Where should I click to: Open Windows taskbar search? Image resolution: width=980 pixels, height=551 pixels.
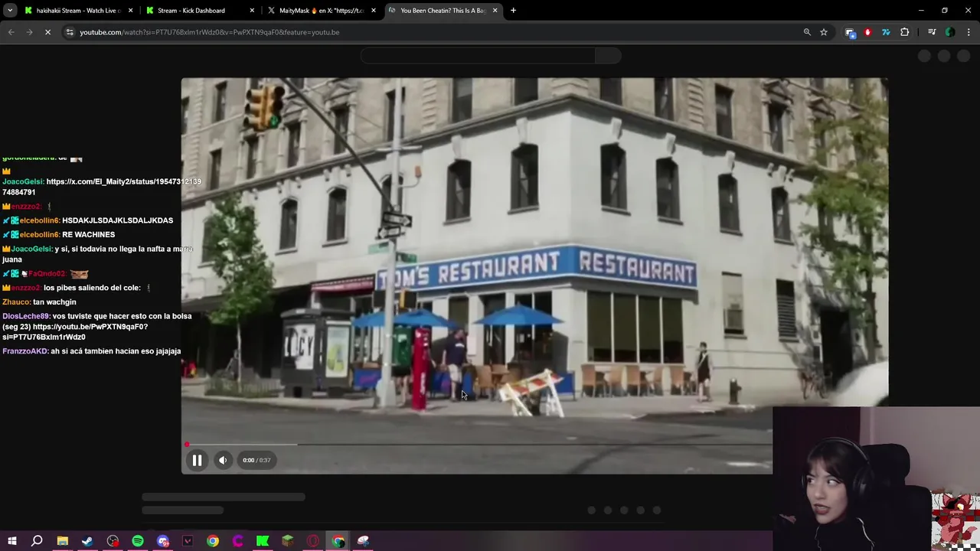[37, 541]
